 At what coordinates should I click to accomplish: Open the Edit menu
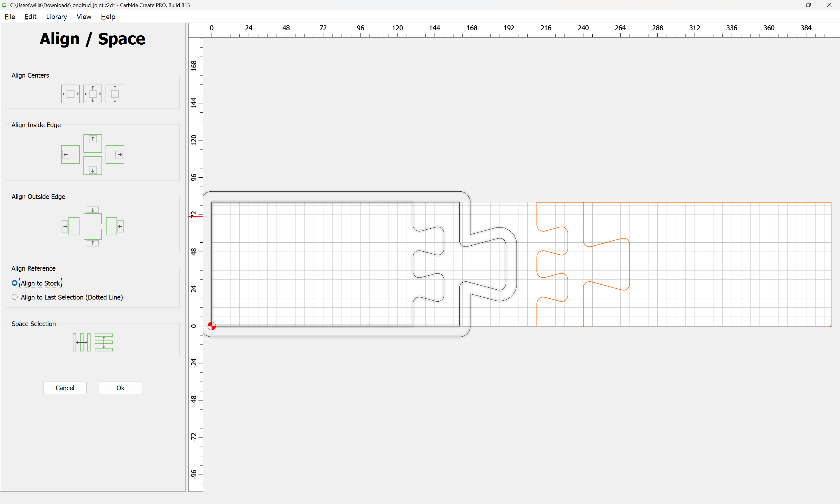(30, 17)
